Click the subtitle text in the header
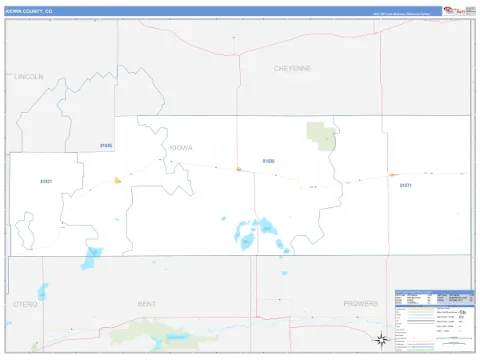The height and width of the screenshot is (360, 480). coord(402,14)
